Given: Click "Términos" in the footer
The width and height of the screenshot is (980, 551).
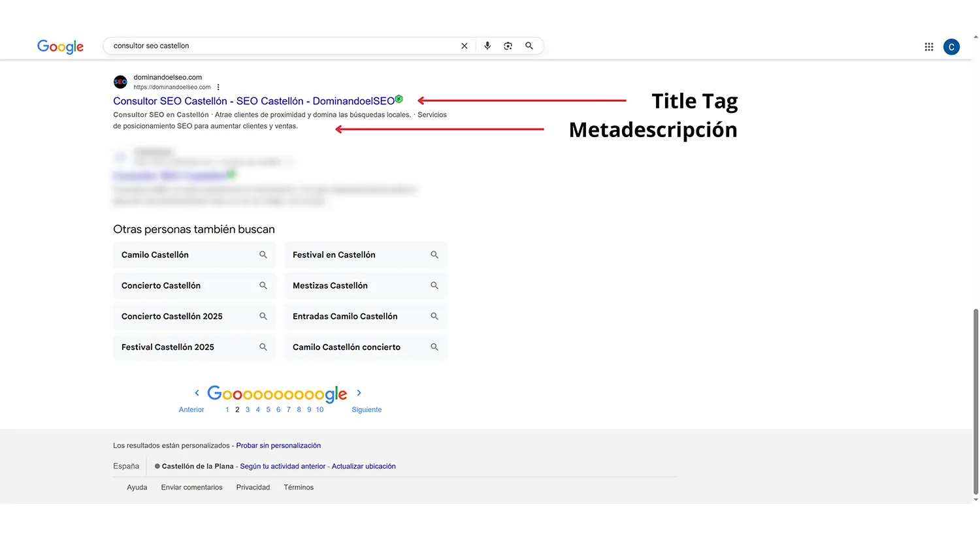Looking at the screenshot, I should tap(299, 487).
